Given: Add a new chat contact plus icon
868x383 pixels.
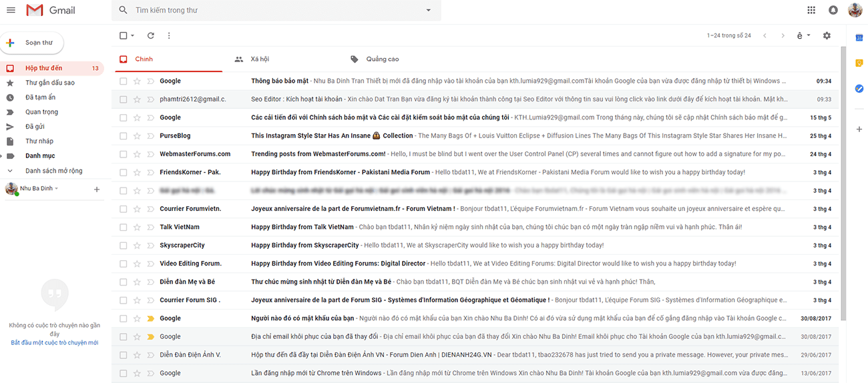Looking at the screenshot, I should [97, 189].
